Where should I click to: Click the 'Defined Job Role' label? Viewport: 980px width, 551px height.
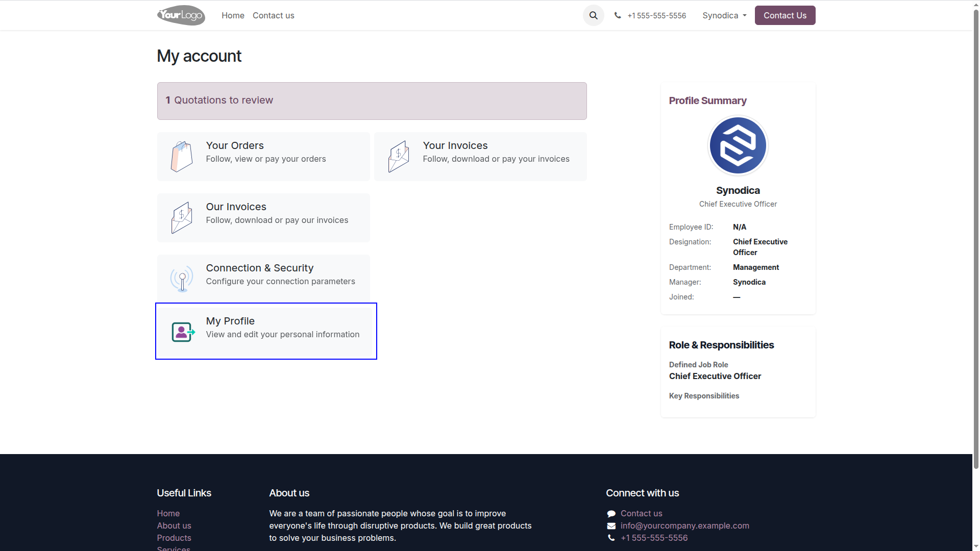click(x=698, y=365)
